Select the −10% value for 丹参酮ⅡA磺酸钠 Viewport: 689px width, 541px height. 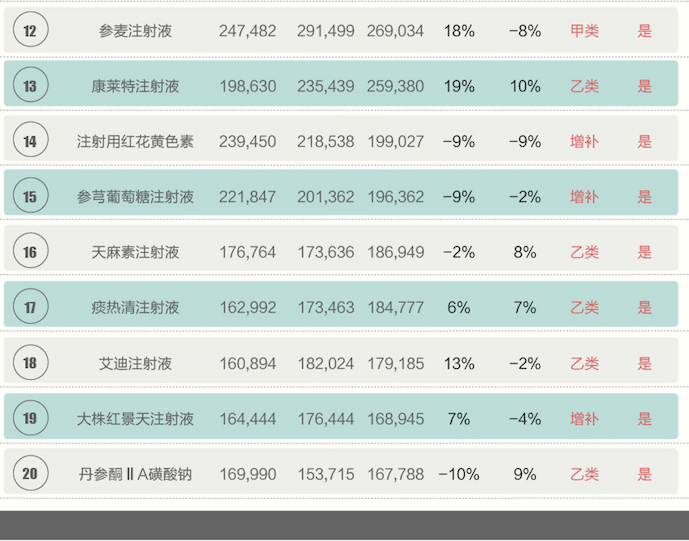coord(458,474)
